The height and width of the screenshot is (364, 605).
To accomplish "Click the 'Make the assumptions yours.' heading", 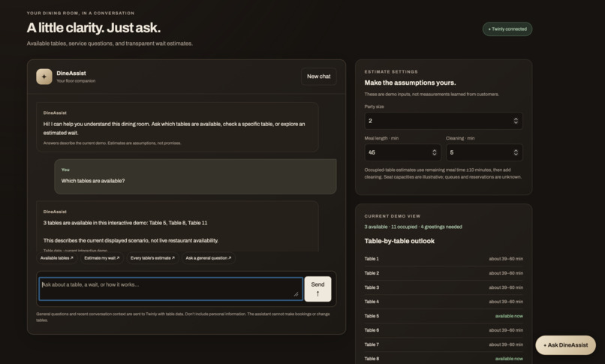I will tap(410, 83).
